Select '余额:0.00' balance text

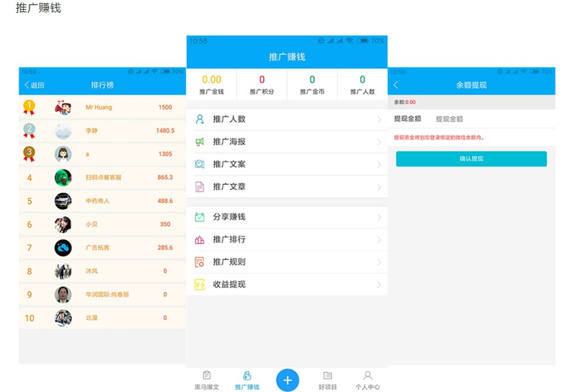click(x=404, y=102)
